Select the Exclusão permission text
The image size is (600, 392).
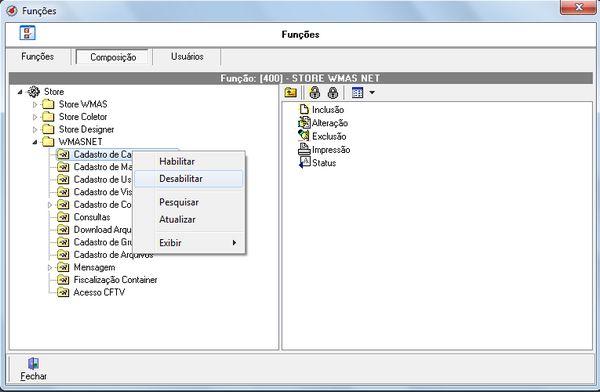coord(329,136)
